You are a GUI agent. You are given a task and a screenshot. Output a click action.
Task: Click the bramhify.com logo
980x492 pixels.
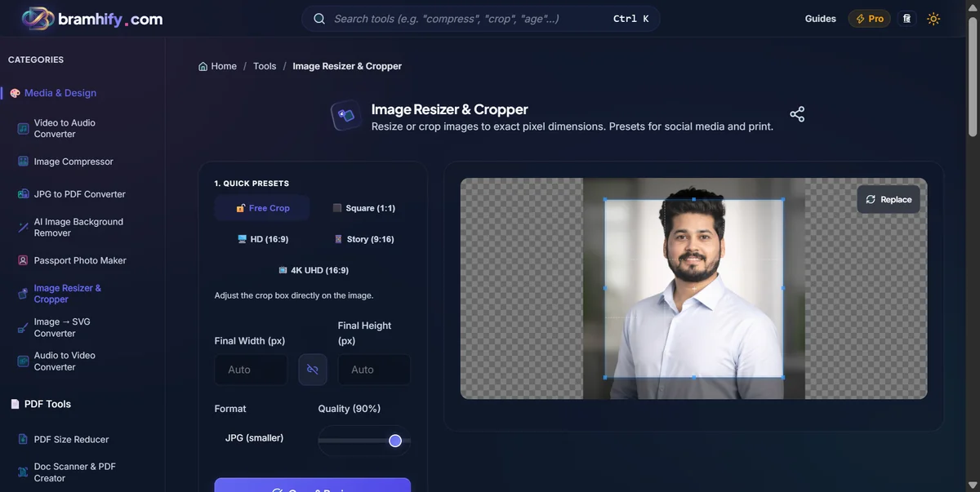pos(91,19)
